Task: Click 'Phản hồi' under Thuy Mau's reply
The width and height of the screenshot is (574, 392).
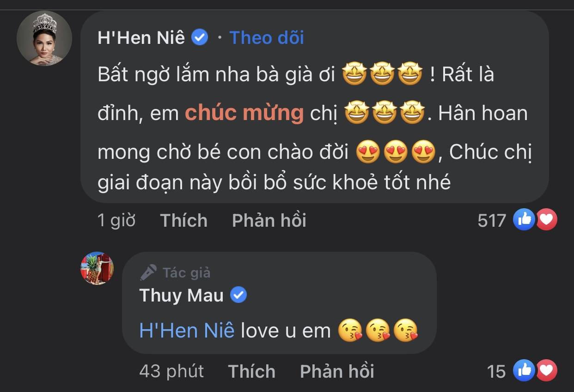Action: coord(337,371)
